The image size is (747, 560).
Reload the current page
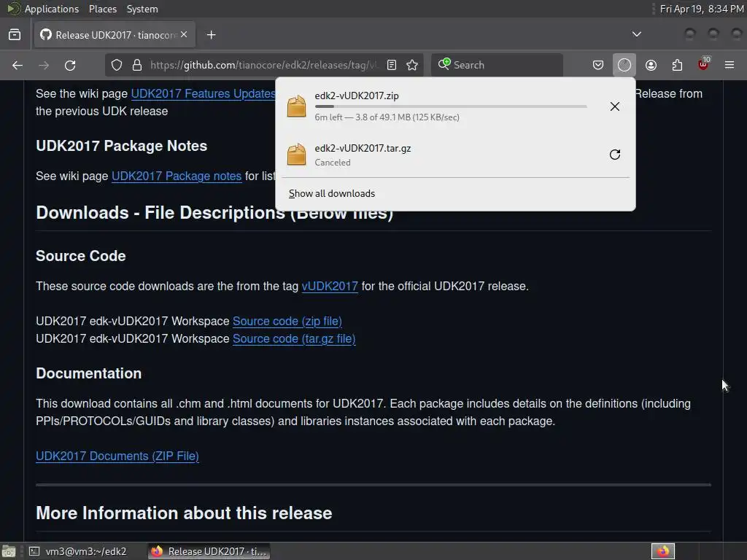(x=70, y=65)
